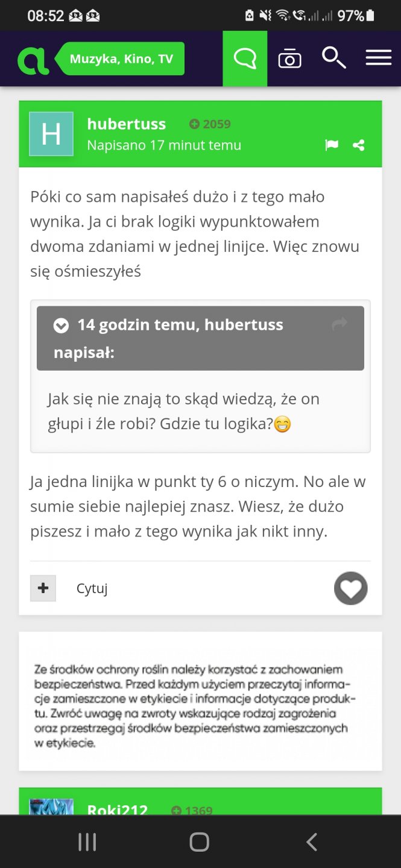Collapse the quoted post chevron
Image resolution: width=401 pixels, height=868 pixels.
point(61,325)
